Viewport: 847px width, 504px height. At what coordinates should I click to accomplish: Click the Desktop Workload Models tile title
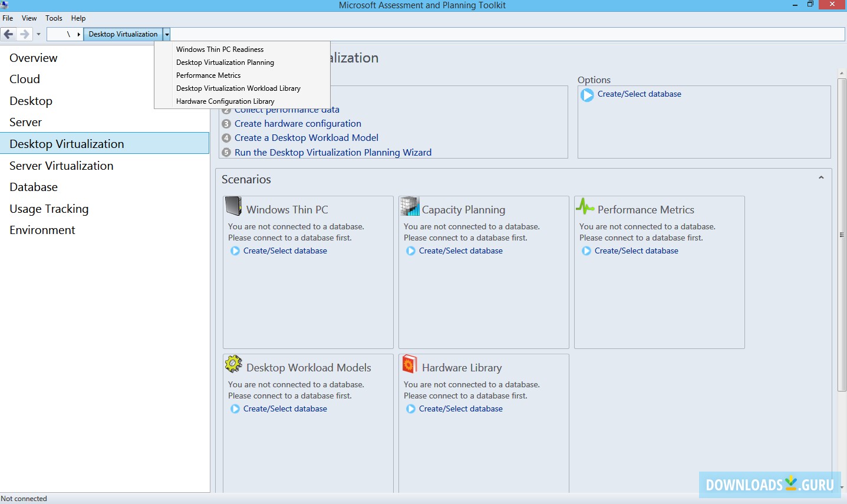(x=309, y=368)
